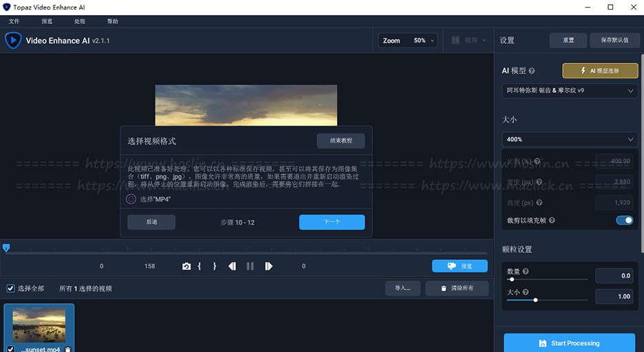This screenshot has width=644, height=352.
Task: Step to the next frame
Action: pos(268,266)
